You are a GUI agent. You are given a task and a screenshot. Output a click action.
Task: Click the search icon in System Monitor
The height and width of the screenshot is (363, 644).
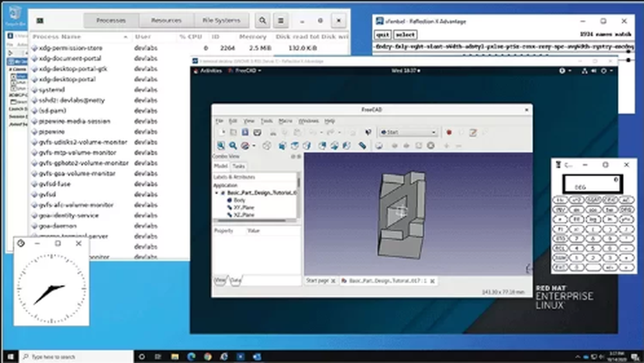(x=263, y=20)
